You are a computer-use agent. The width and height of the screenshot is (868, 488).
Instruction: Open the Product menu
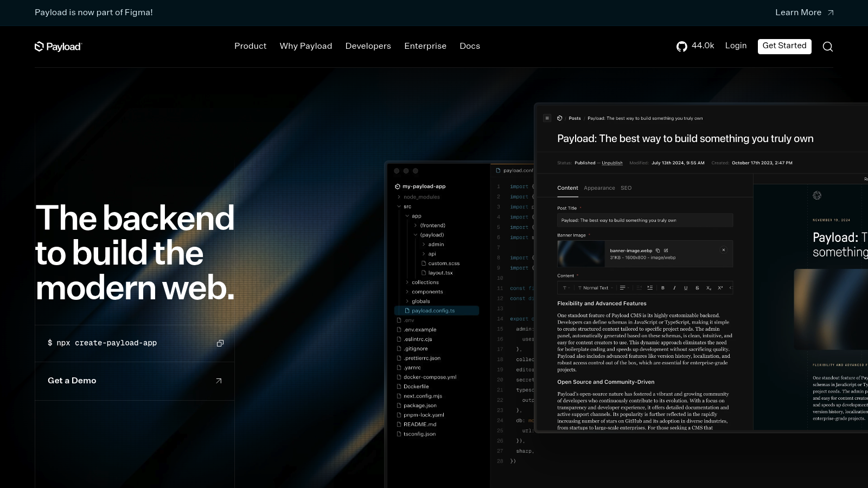coord(250,46)
